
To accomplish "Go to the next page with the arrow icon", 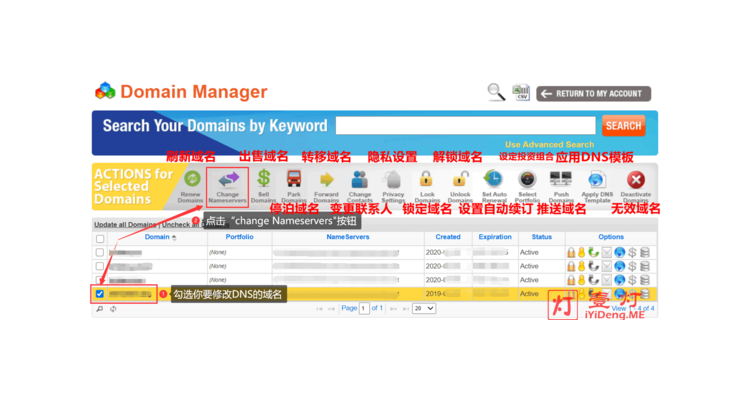I will coord(393,309).
